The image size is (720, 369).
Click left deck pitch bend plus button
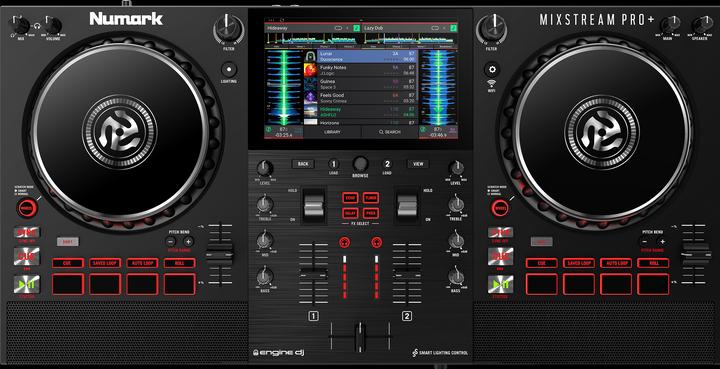[188, 241]
